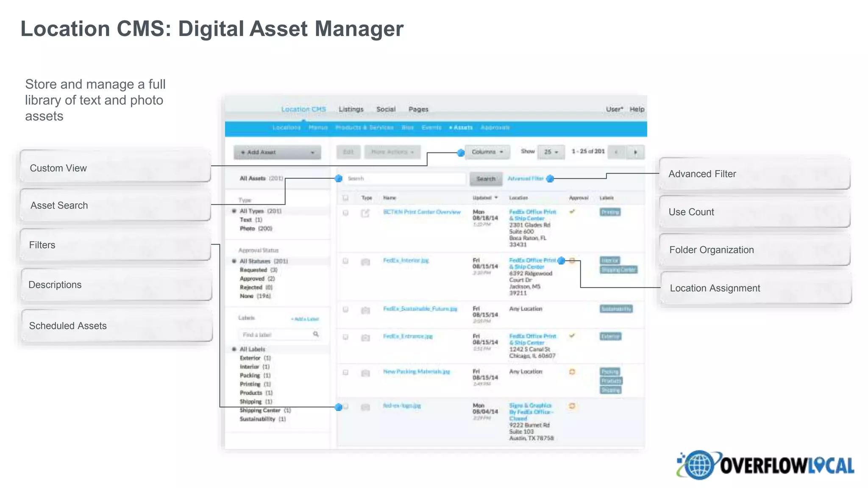Viewport: 868px width, 488px height.
Task: Check the fed-ex-logo.jpg row checkbox
Action: 345,407
